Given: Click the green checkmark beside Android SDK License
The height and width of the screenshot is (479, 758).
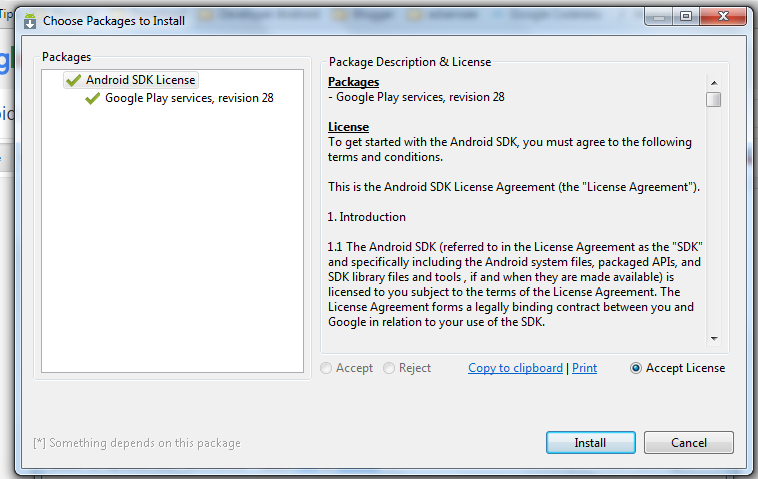Looking at the screenshot, I should pos(73,80).
